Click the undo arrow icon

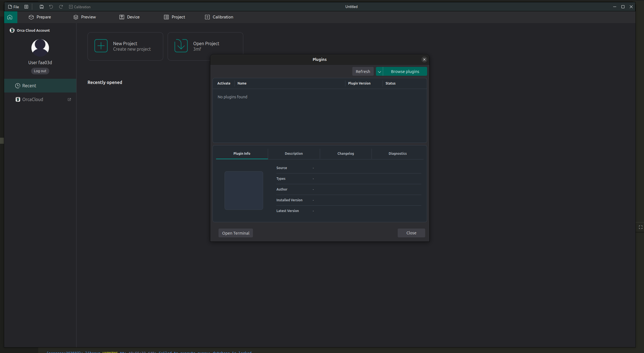51,7
